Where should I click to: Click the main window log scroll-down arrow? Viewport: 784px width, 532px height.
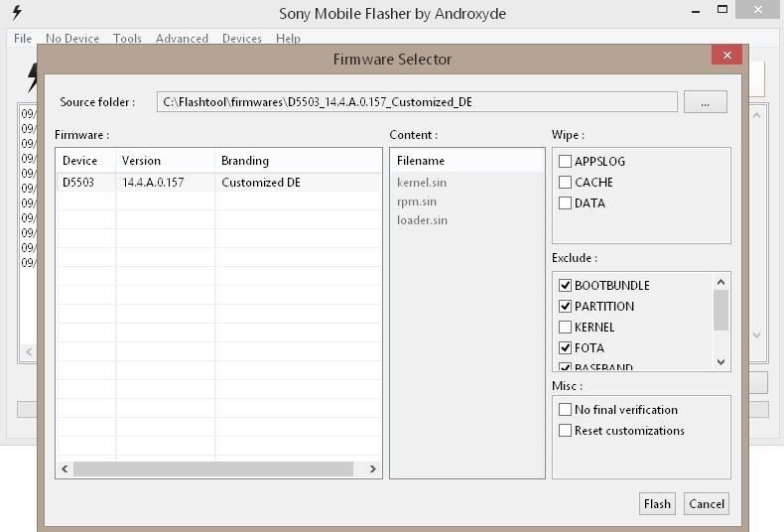(756, 335)
